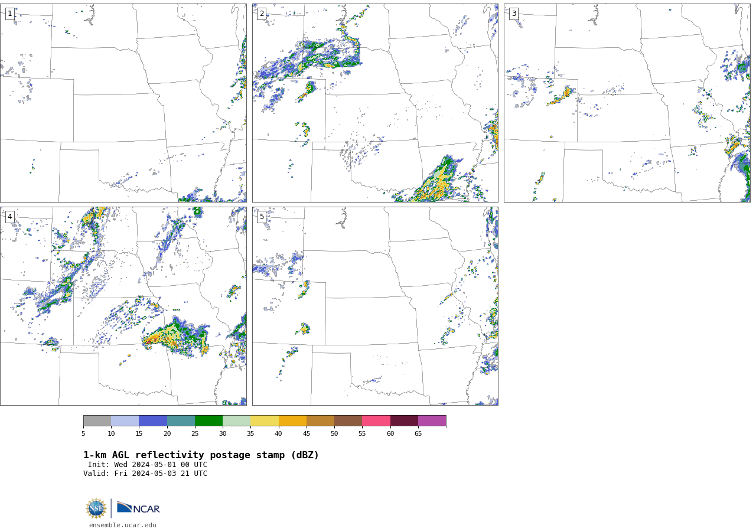Click the colorbar tick label 35
This screenshot has height=532, width=756.
(x=250, y=434)
